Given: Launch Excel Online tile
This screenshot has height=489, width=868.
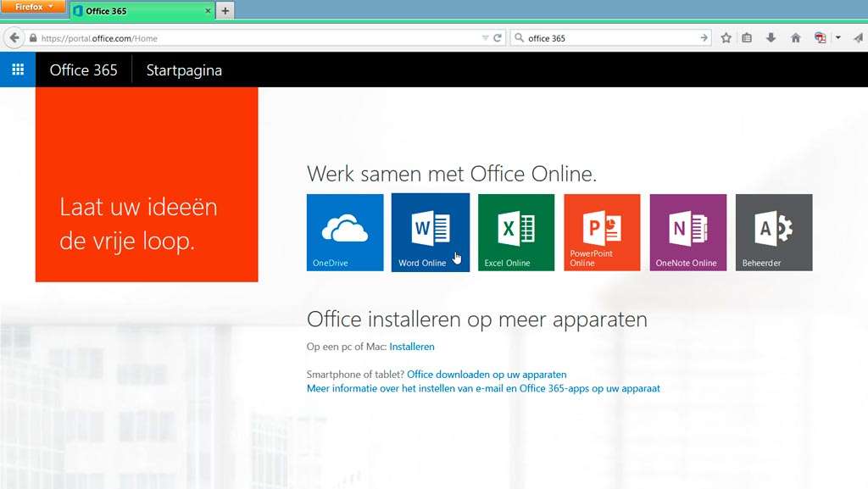Looking at the screenshot, I should [x=516, y=232].
